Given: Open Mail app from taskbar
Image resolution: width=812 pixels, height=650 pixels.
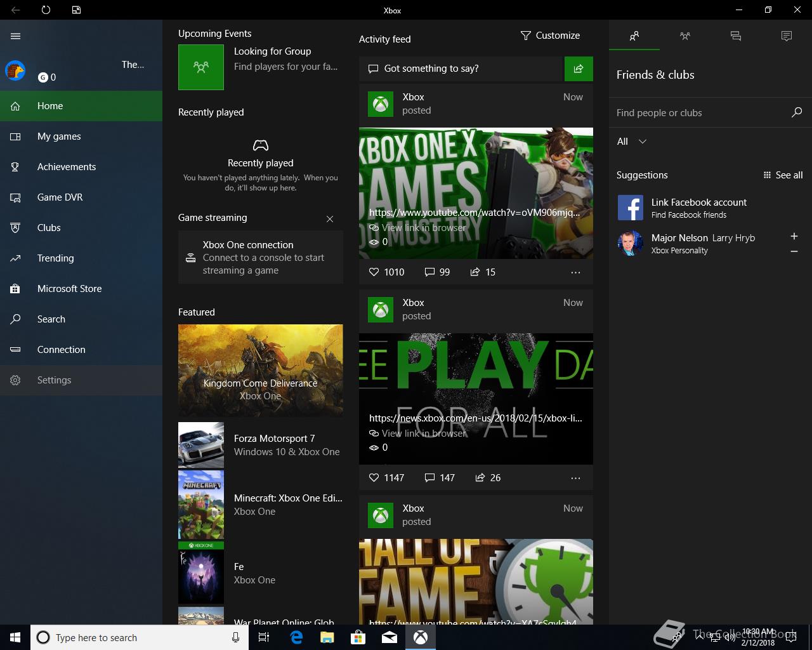Looking at the screenshot, I should 390,637.
